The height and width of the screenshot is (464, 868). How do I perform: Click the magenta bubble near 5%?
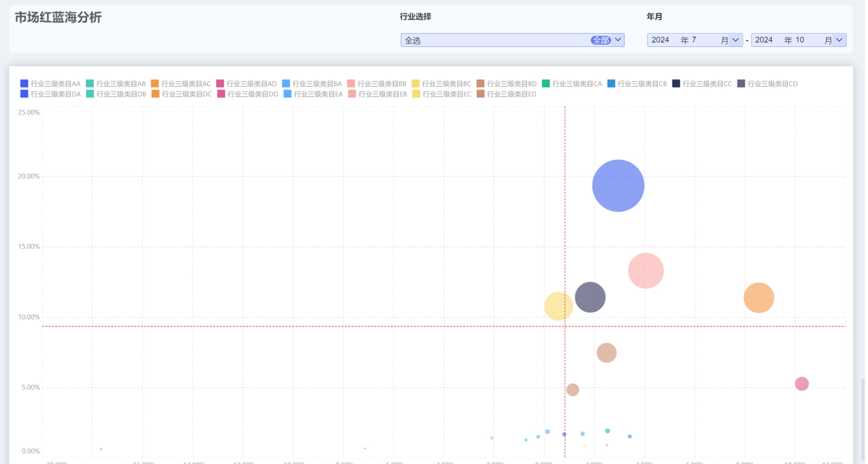pos(802,384)
